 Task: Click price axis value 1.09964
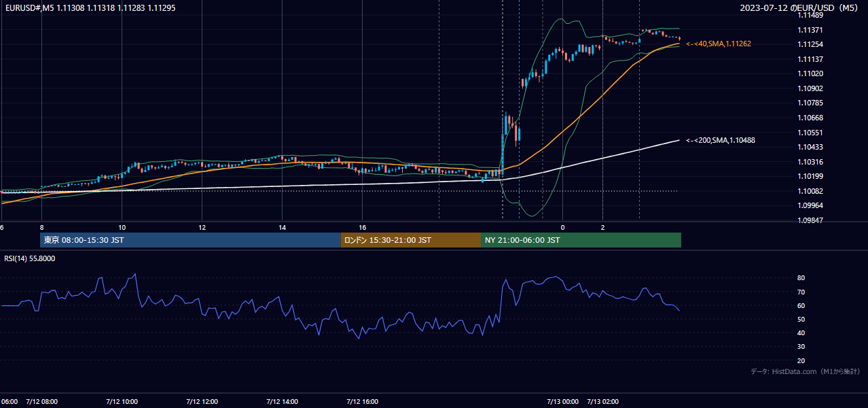(810, 205)
